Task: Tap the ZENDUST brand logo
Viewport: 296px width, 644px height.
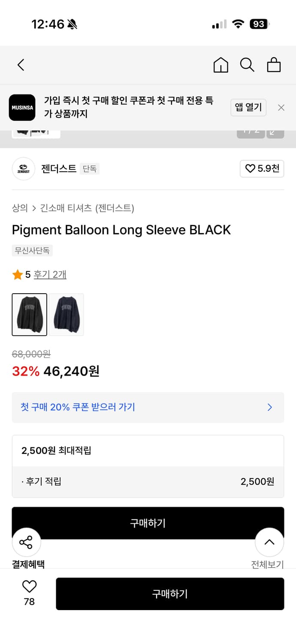Action: [x=23, y=169]
